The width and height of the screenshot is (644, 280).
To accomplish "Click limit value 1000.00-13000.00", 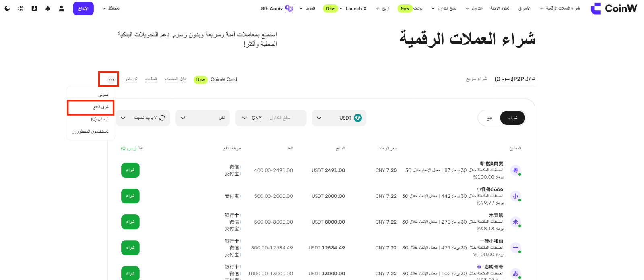I will pos(270,274).
